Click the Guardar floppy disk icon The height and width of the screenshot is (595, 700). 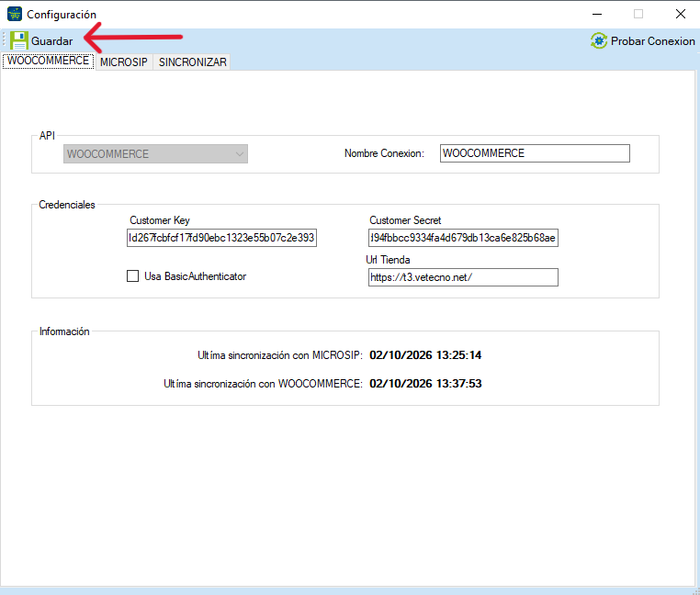click(19, 40)
